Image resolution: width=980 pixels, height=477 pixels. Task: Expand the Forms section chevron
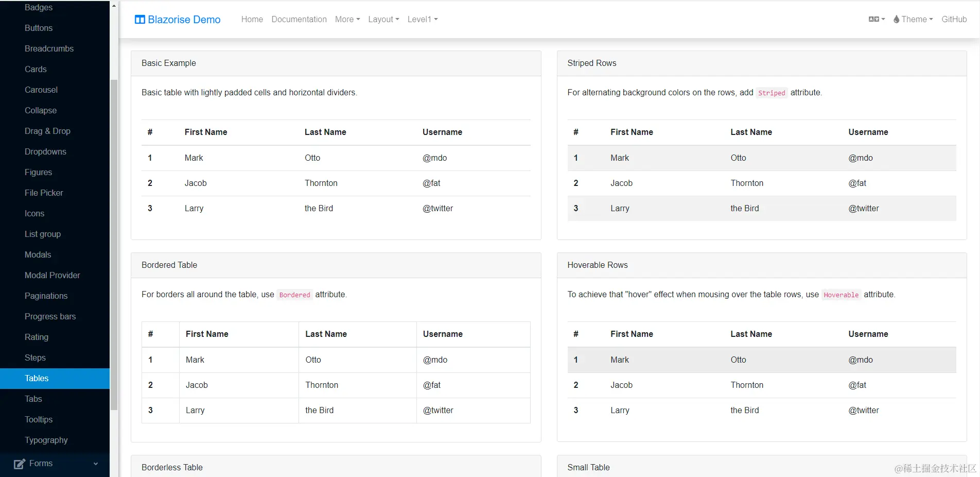tap(96, 464)
